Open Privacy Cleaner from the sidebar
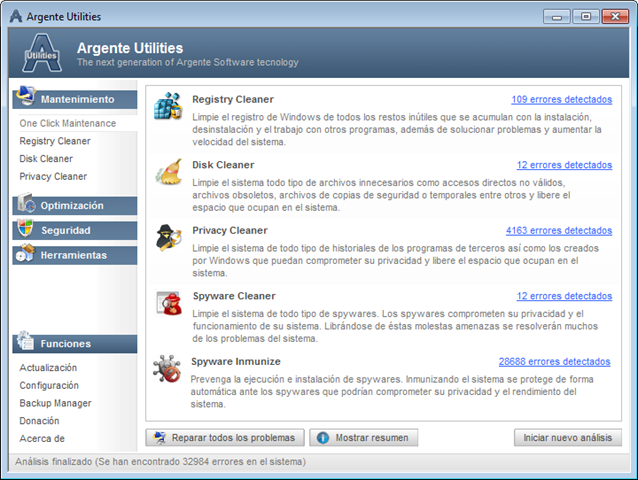The image size is (638, 480). 53,177
